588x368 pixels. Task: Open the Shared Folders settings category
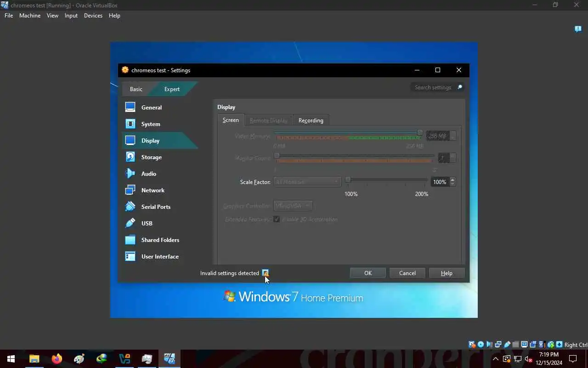tap(160, 240)
